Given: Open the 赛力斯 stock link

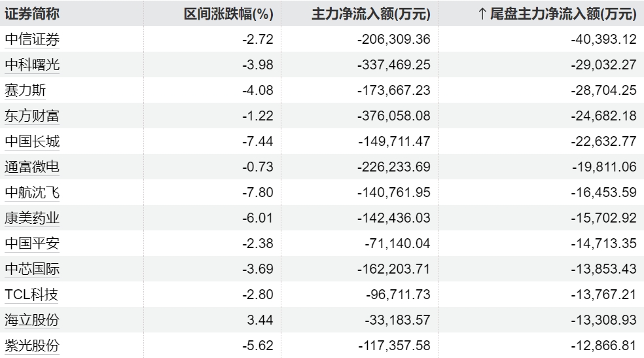Looking at the screenshot, I should pyautogui.click(x=25, y=90).
